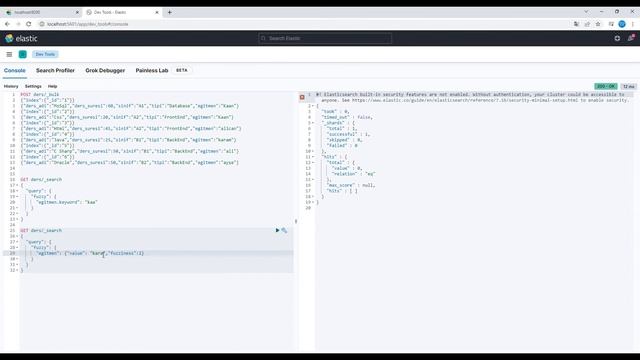Click the first GET ders/_search line
Viewport: 640px width, 360px height.
click(x=41, y=180)
